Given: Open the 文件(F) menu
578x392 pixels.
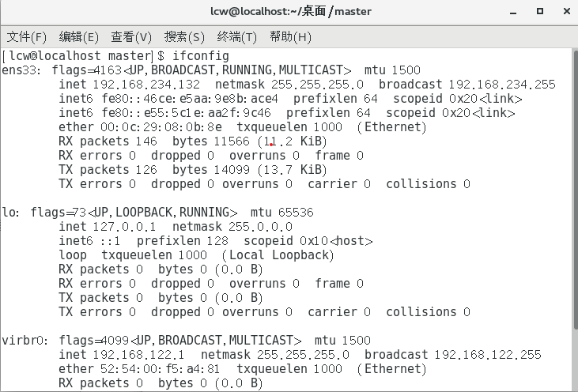Looking at the screenshot, I should pyautogui.click(x=27, y=37).
